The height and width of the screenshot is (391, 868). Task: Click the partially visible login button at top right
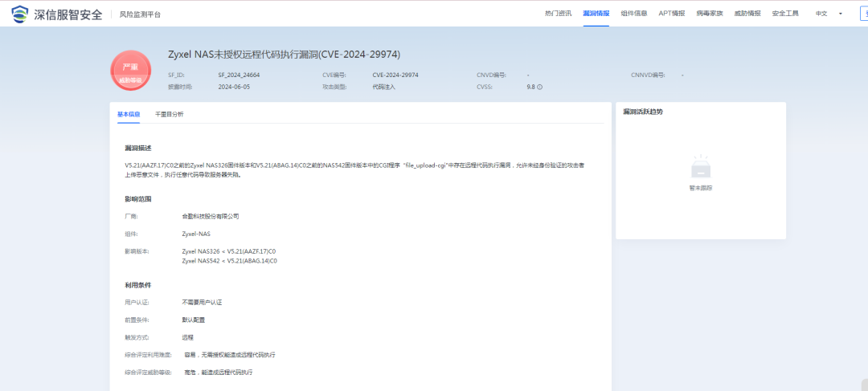863,14
